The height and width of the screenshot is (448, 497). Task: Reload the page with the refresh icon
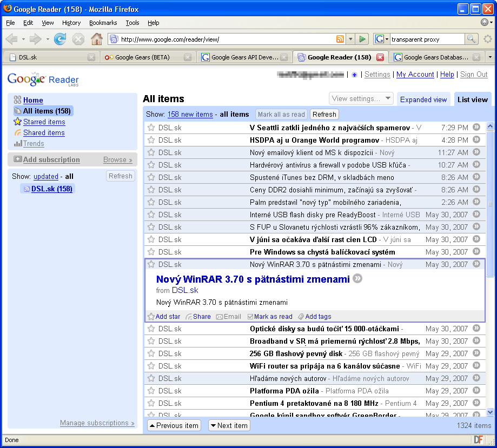click(60, 39)
